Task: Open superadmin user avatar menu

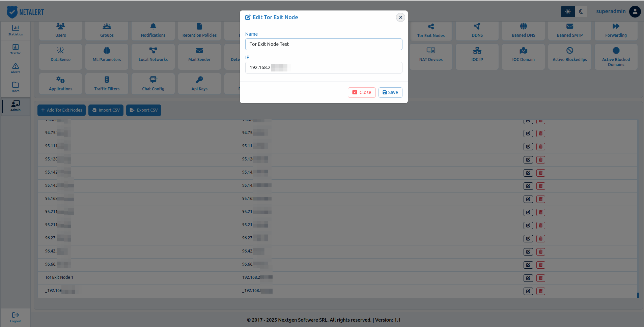Action: [x=635, y=11]
